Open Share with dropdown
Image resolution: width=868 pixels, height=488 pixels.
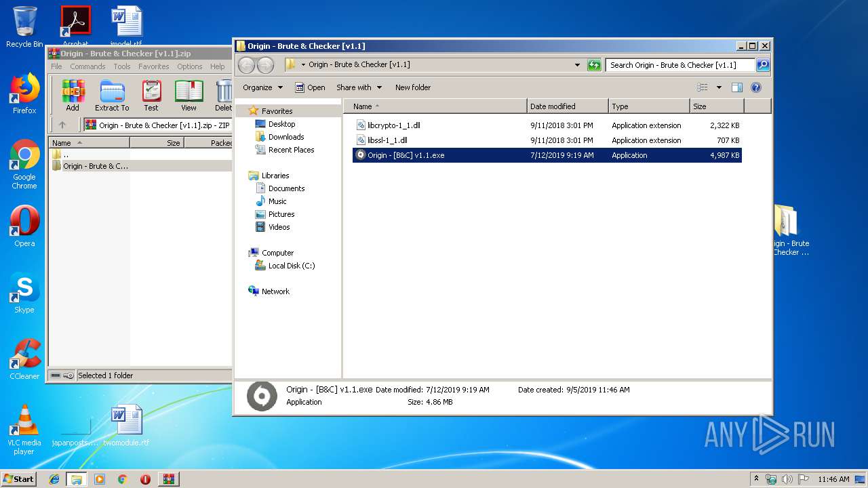tap(359, 87)
